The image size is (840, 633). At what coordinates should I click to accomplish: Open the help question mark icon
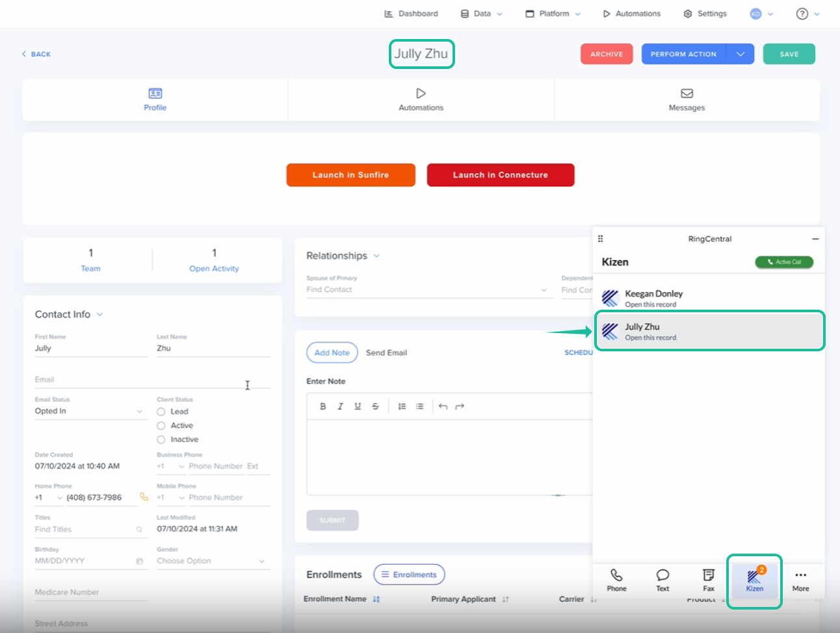pyautogui.click(x=802, y=14)
